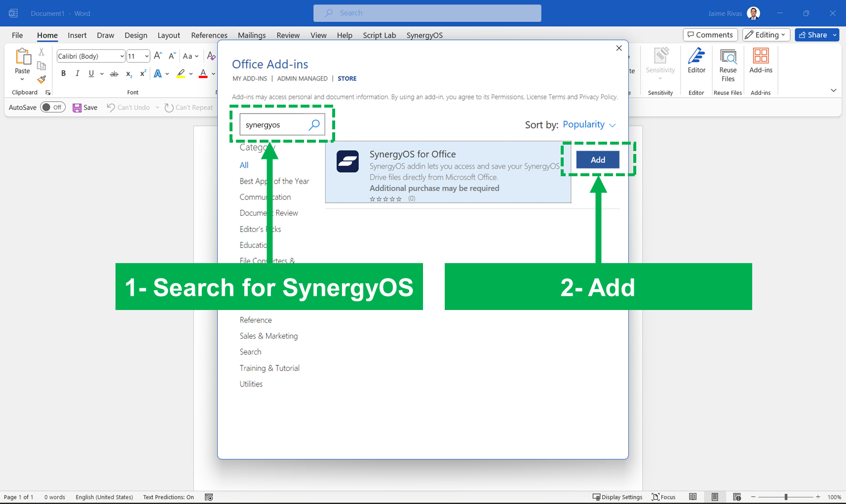Image resolution: width=846 pixels, height=504 pixels.
Task: Click the Save disk icon
Action: [77, 108]
